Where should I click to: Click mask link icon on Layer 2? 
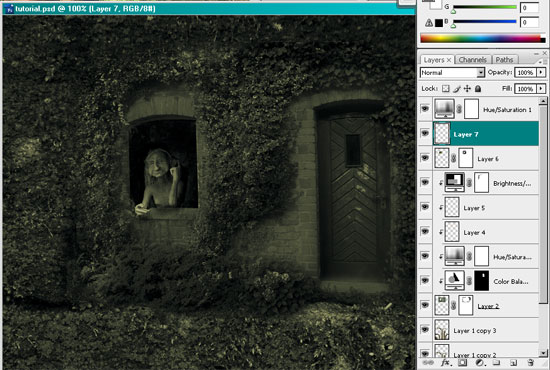tap(454, 306)
